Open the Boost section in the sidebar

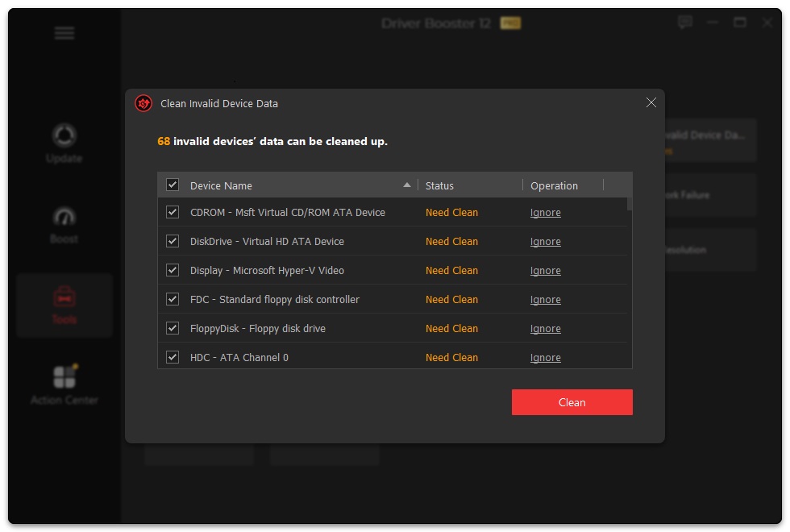point(64,225)
